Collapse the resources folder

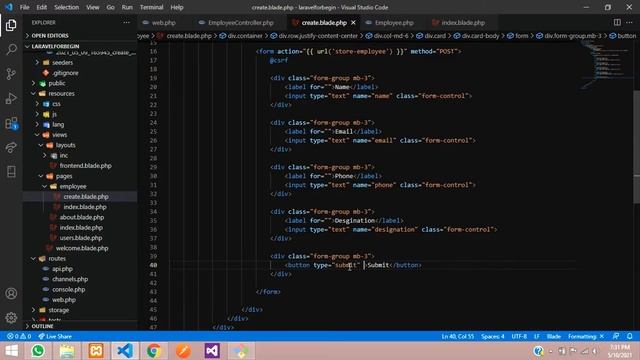(x=61, y=93)
